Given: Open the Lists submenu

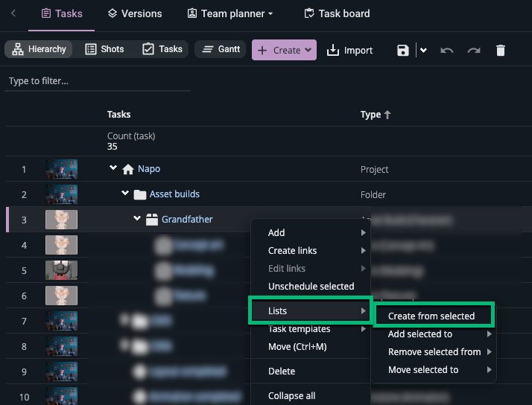Looking at the screenshot, I should (311, 310).
